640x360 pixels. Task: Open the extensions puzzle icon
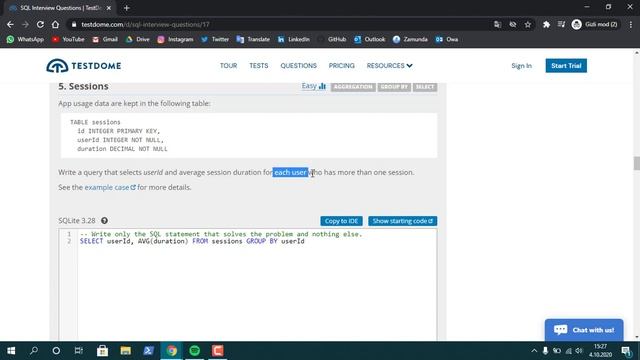(x=546, y=24)
